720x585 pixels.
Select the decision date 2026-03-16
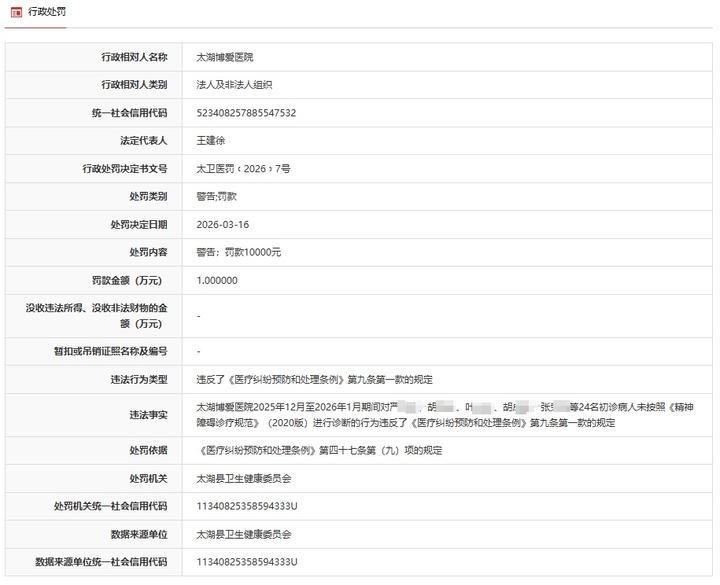(x=223, y=225)
